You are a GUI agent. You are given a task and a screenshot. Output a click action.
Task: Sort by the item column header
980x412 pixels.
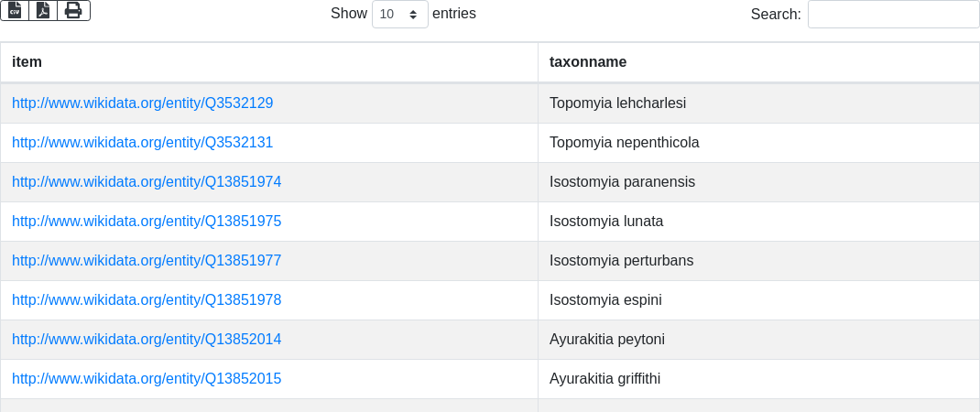tap(269, 62)
